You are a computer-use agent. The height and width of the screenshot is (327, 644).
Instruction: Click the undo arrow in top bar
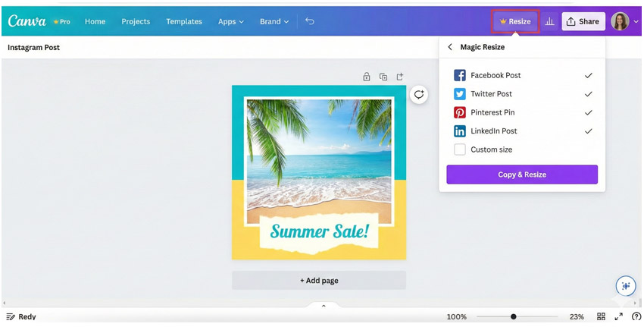click(x=310, y=22)
